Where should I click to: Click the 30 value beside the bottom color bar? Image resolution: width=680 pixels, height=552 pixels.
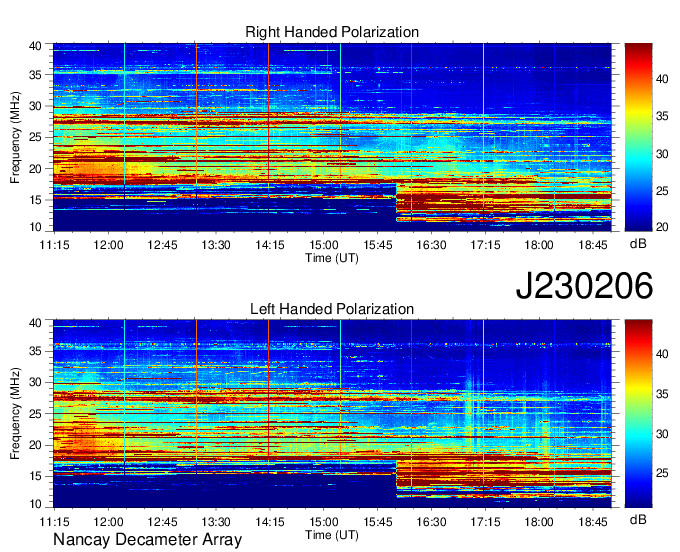(662, 434)
